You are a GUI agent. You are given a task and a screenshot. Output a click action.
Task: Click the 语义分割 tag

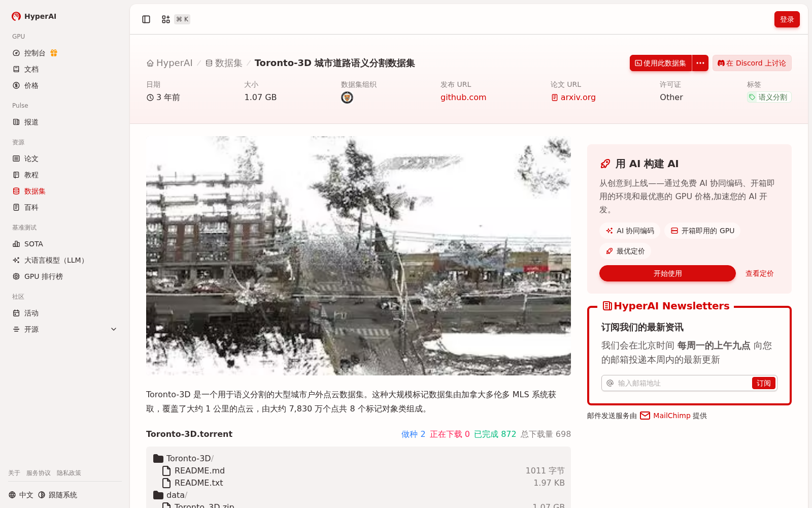pos(769,97)
